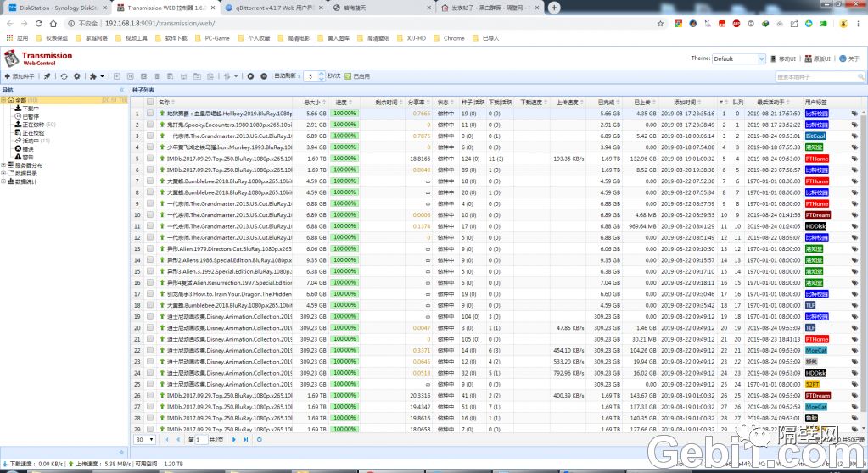This screenshot has height=473, width=868.
Task: Select 活动中 (11) active tree item
Action: [x=32, y=141]
